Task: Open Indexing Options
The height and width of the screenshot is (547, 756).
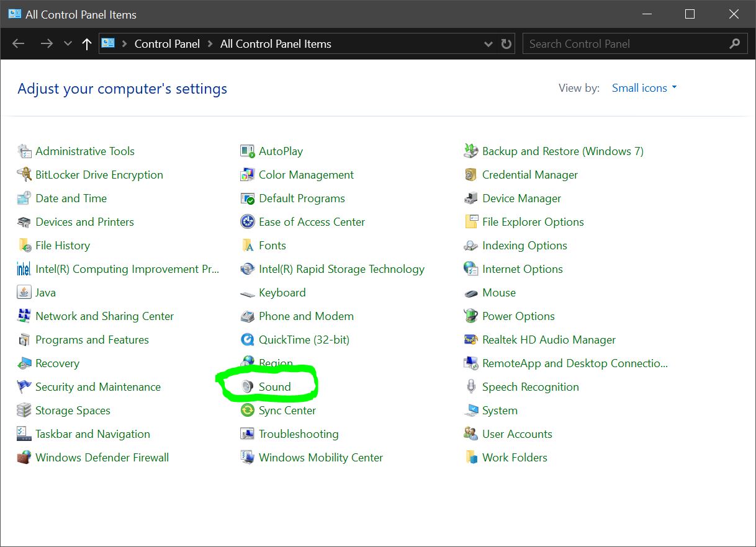Action: coord(524,246)
